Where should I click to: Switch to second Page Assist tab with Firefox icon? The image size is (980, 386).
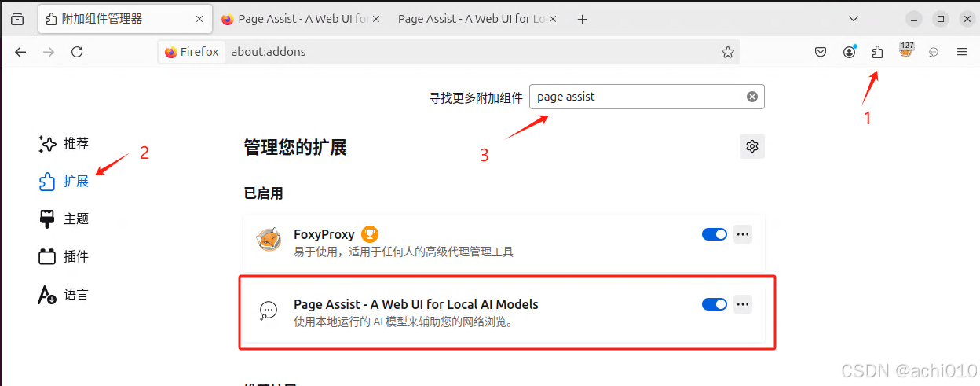[x=302, y=19]
